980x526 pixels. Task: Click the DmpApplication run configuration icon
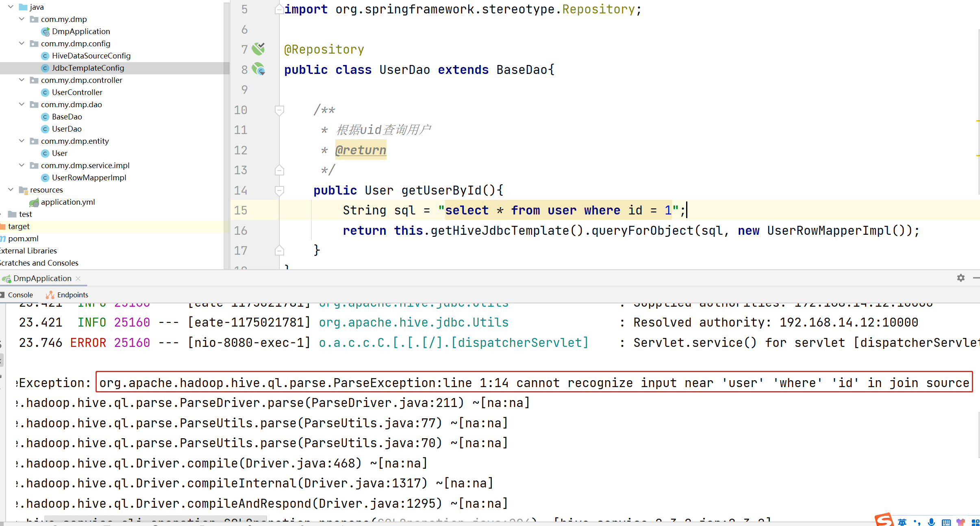6,278
